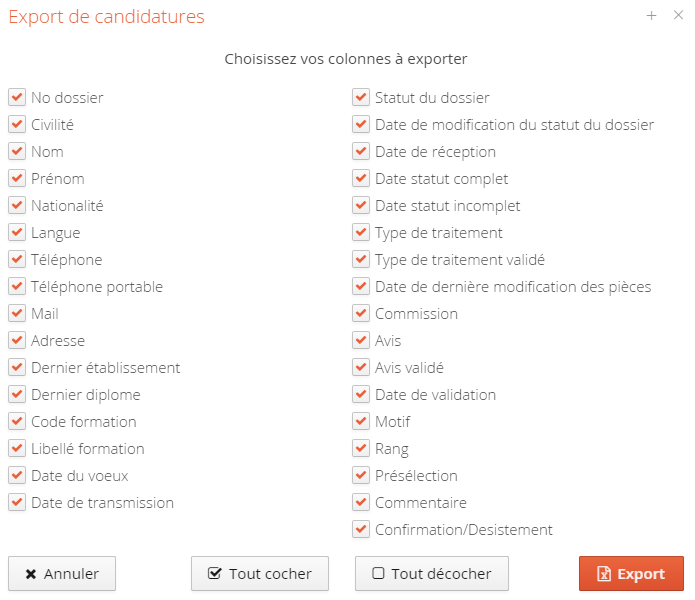Click Tout décocher to uncheck all
This screenshot has height=600, width=695.
[431, 574]
